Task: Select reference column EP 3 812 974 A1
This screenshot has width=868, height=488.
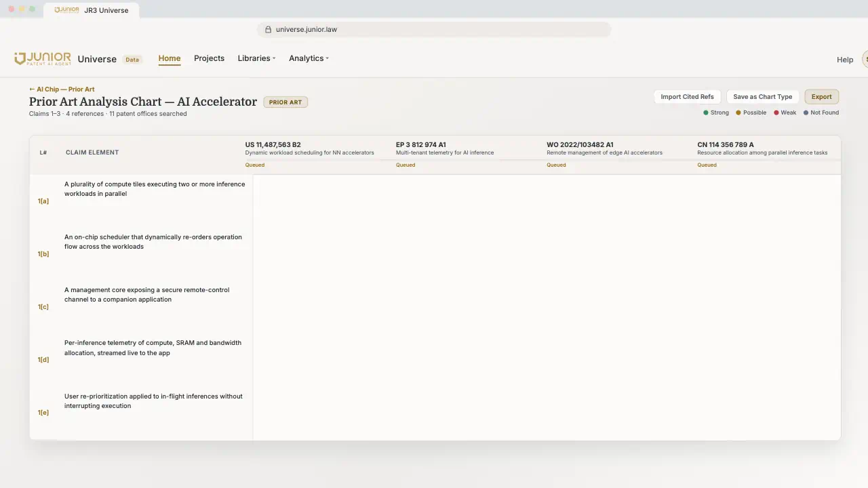Action: pyautogui.click(x=421, y=145)
